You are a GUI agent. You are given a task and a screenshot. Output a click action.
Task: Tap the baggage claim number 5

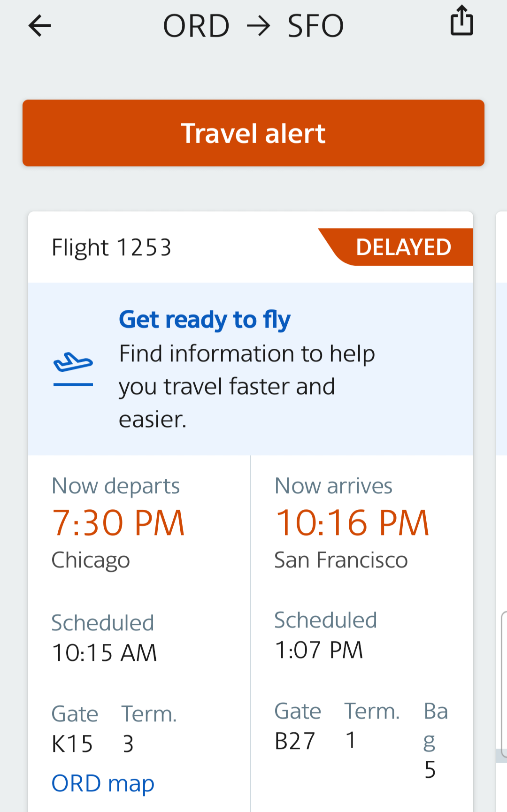[x=430, y=770]
